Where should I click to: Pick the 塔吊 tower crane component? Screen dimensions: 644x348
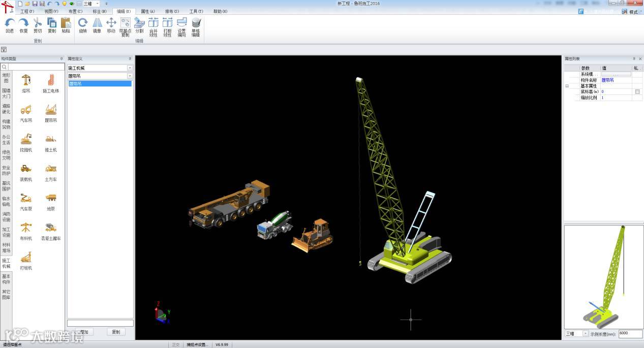26,84
